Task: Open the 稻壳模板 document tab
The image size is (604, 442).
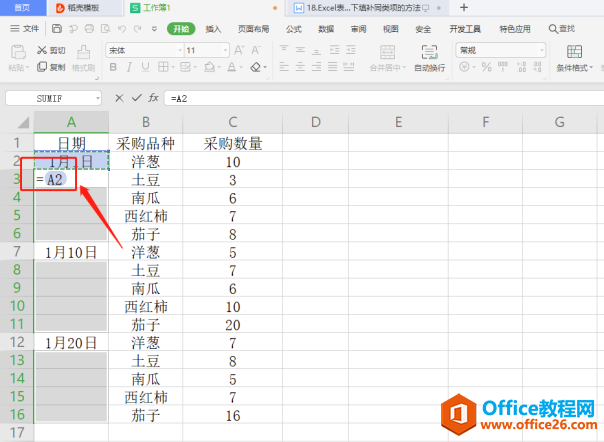Action: (84, 8)
